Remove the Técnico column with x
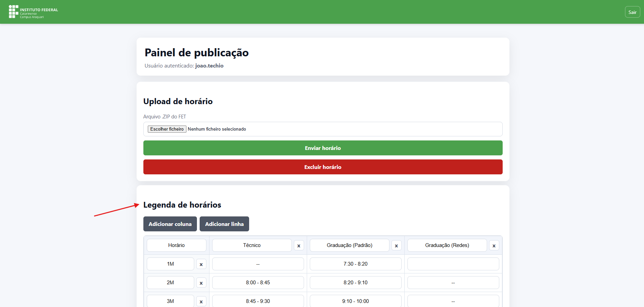 pos(299,246)
